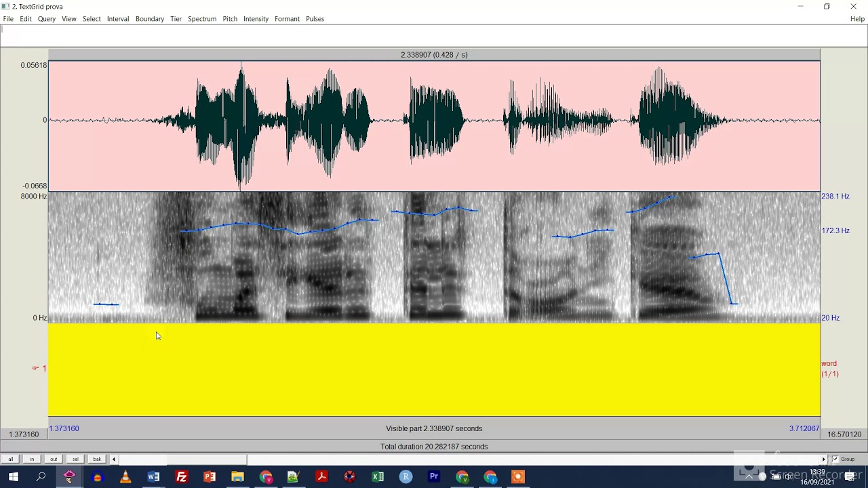Open the Intensity menu
This screenshot has width=868, height=488.
point(256,19)
